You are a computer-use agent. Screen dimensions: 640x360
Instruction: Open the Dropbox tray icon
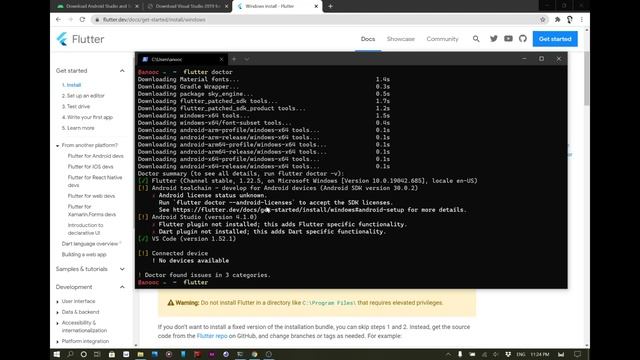click(508, 354)
